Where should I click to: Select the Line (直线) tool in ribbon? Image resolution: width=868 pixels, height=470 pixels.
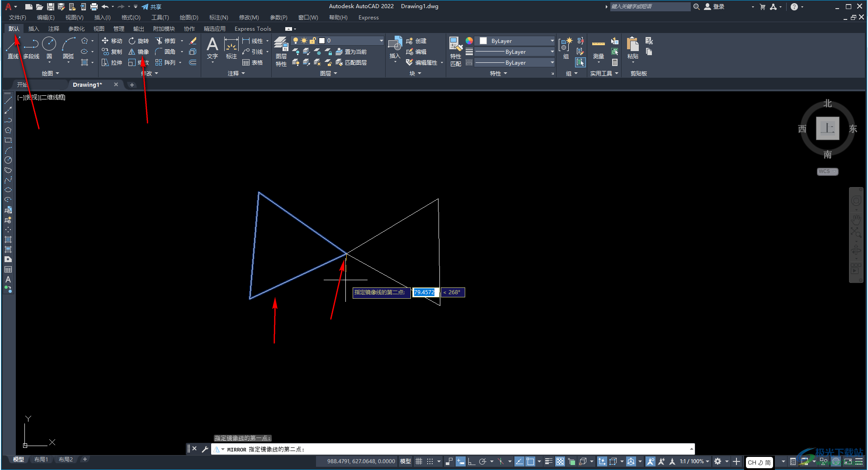pyautogui.click(x=13, y=48)
